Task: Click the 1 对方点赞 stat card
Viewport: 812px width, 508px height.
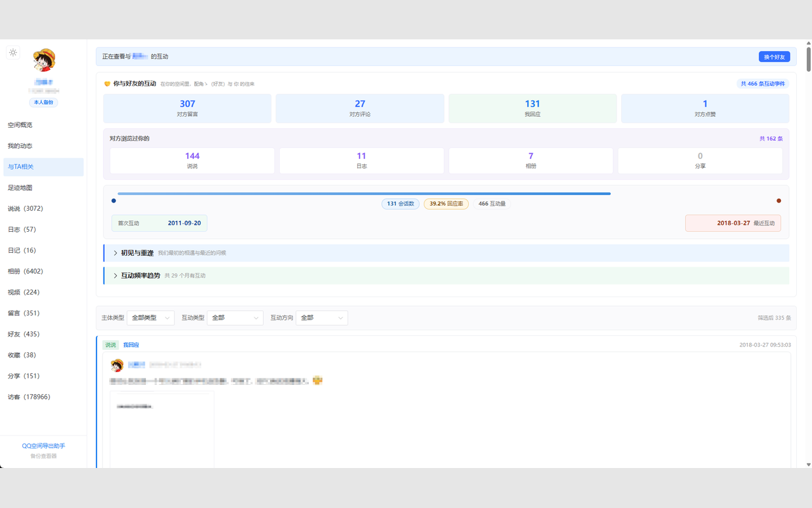Action: [x=705, y=109]
